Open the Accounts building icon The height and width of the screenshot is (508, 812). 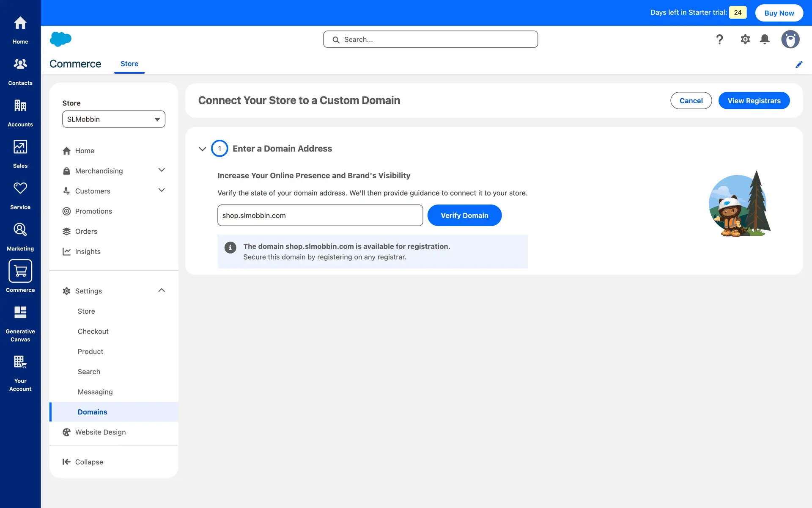click(20, 112)
